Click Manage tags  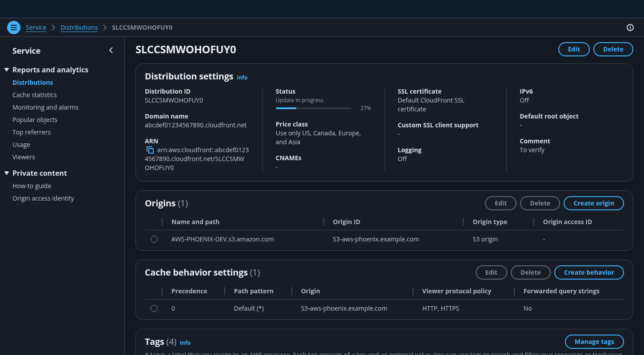594,342
